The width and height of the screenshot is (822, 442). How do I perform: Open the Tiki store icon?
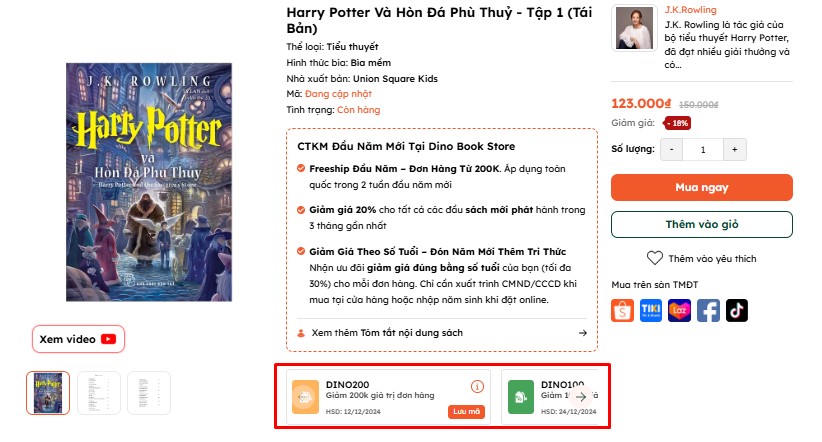tap(652, 311)
